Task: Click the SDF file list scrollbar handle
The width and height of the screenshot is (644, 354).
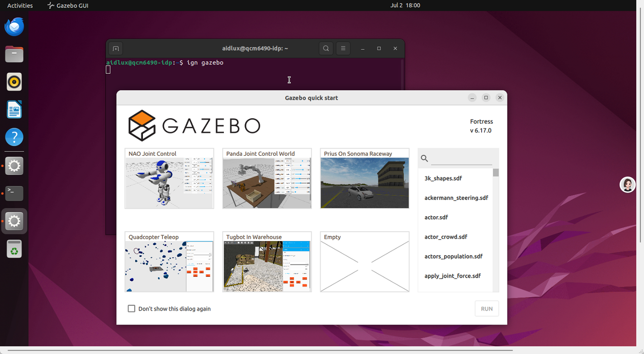Action: (495, 172)
